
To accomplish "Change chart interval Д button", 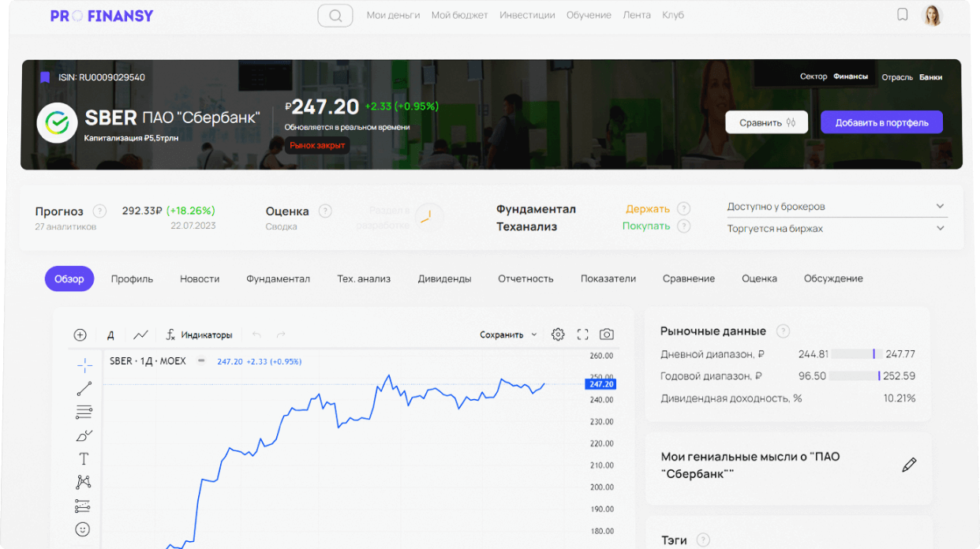I will [x=110, y=334].
